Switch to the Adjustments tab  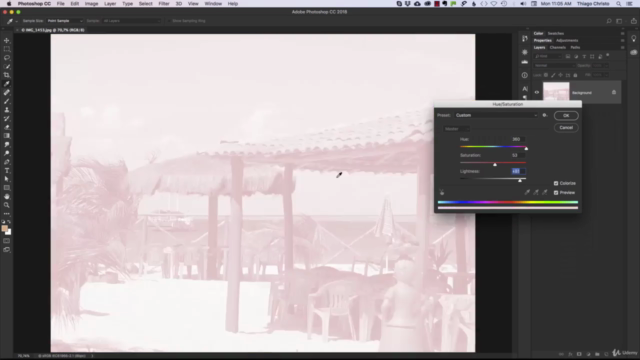(567, 40)
